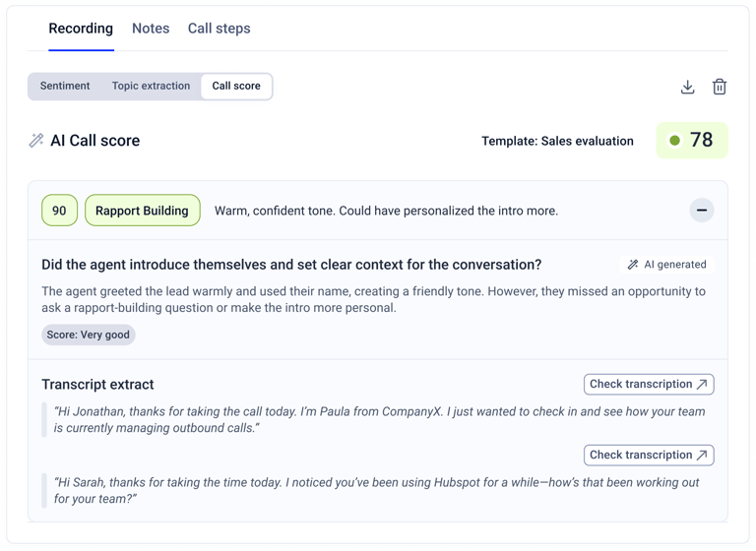
Task: Collapse the Rapport Building section
Action: pyautogui.click(x=702, y=211)
